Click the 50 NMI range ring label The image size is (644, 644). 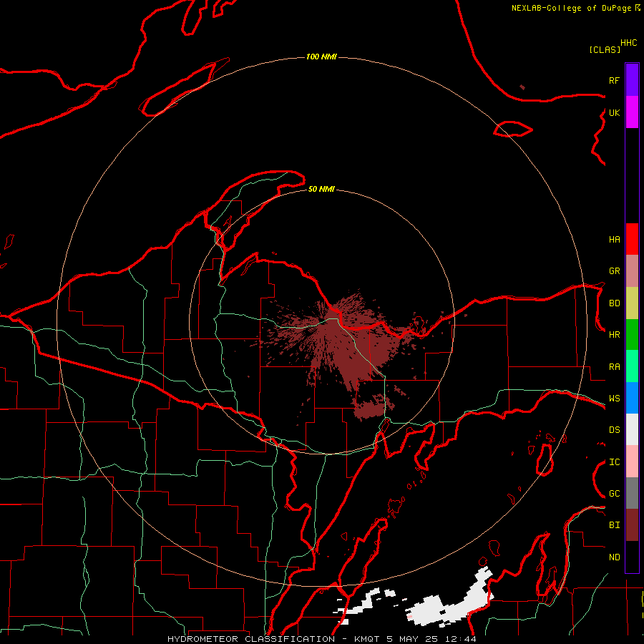[x=321, y=189]
